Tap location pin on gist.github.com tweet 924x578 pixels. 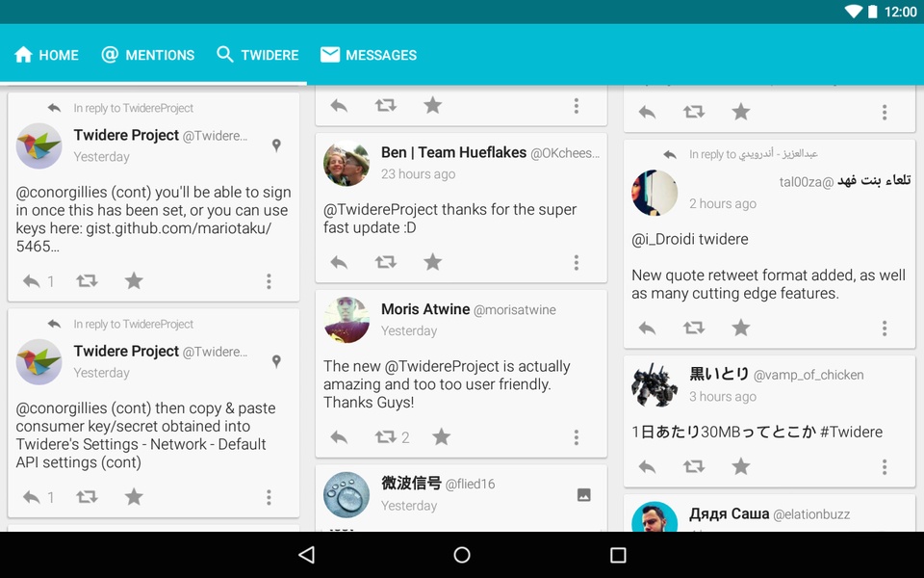click(276, 145)
